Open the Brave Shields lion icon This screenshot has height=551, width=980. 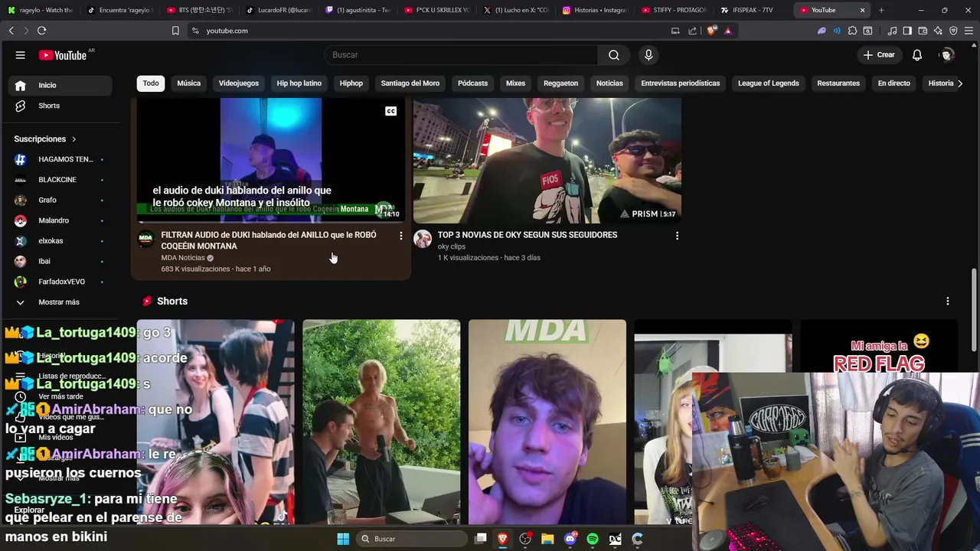pos(711,31)
